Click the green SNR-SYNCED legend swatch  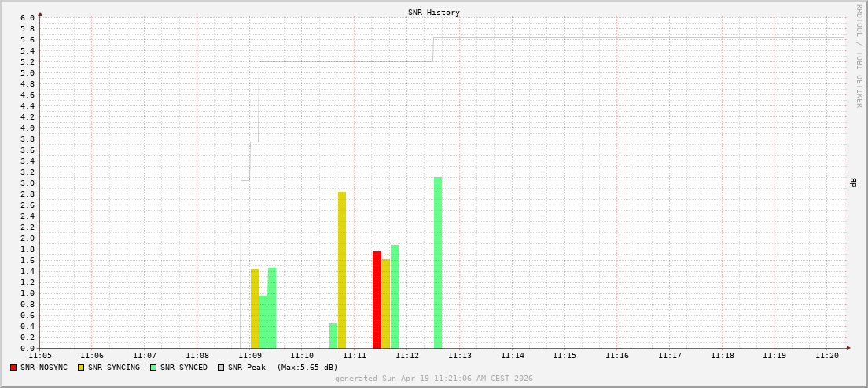click(x=153, y=368)
